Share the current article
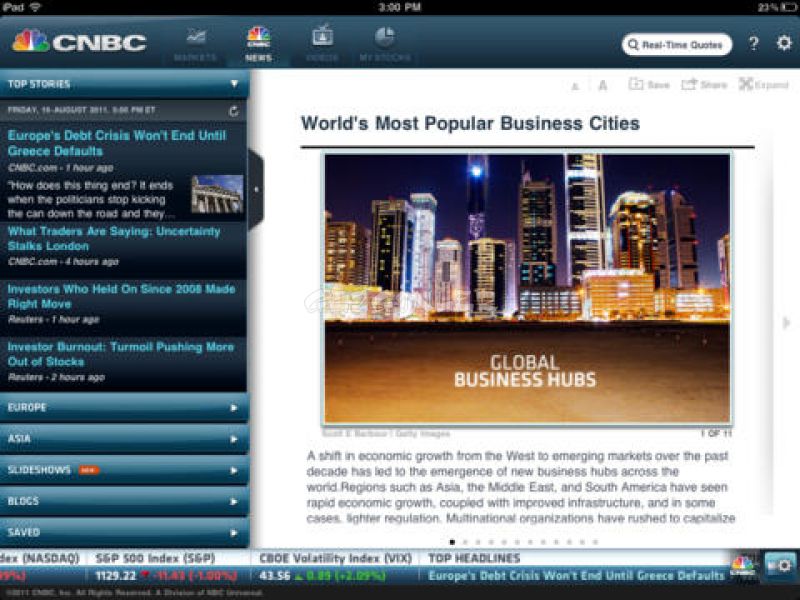The image size is (800, 600). click(x=704, y=85)
